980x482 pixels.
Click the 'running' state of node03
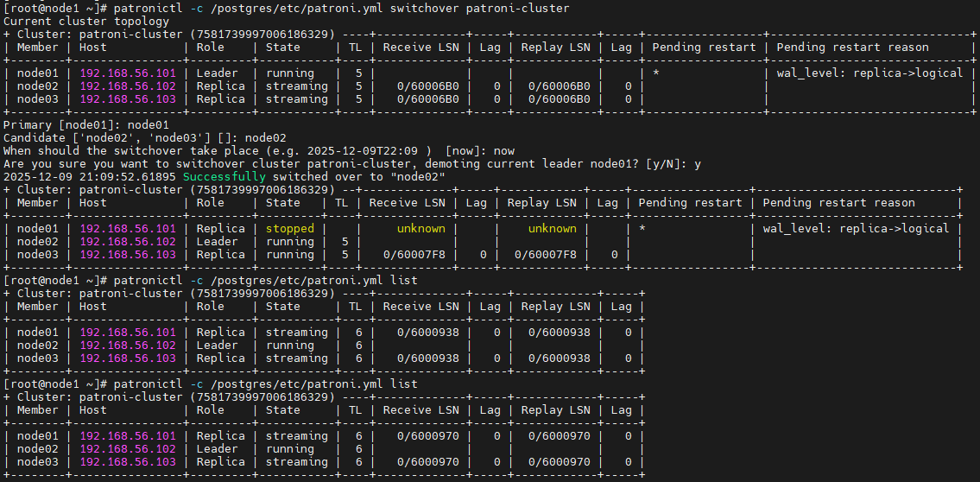[289, 255]
